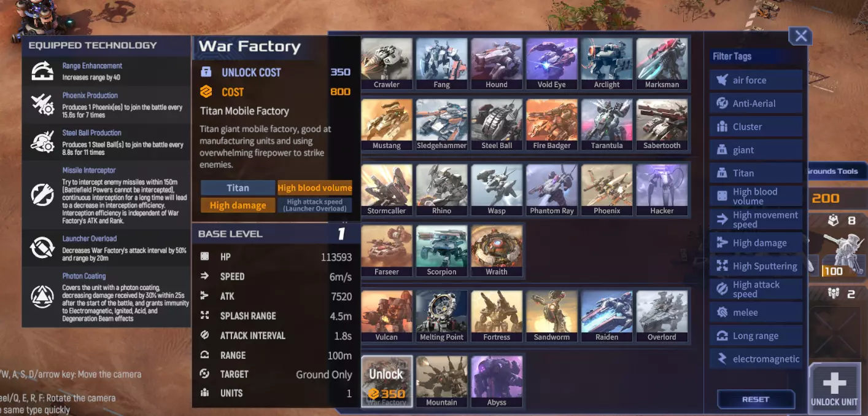Viewport: 868px width, 416px height.
Task: Pick the Abyss unit icon
Action: 497,382
